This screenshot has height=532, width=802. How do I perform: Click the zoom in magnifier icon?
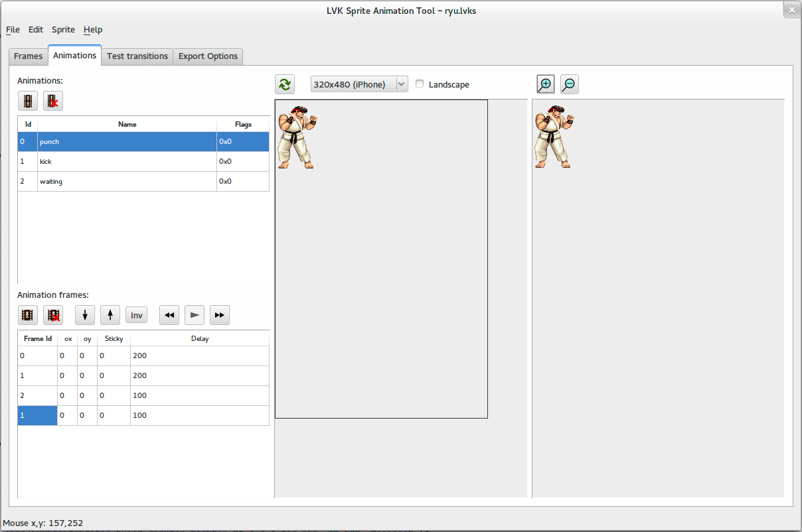[545, 84]
